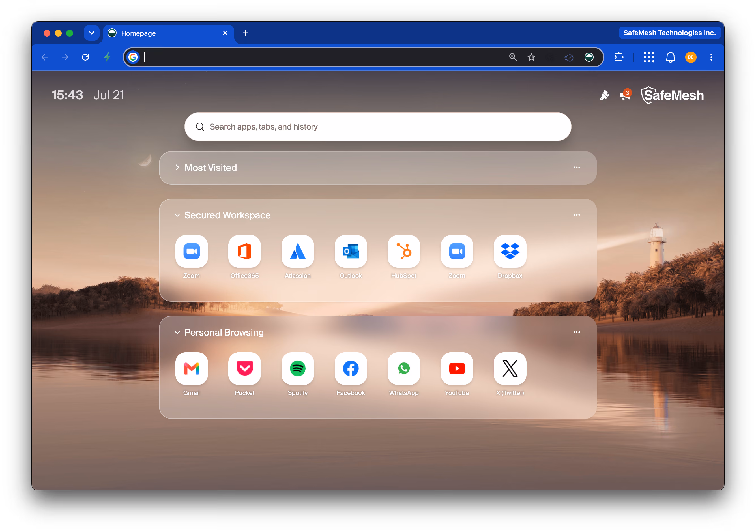Open a new tab with plus button

(x=245, y=33)
